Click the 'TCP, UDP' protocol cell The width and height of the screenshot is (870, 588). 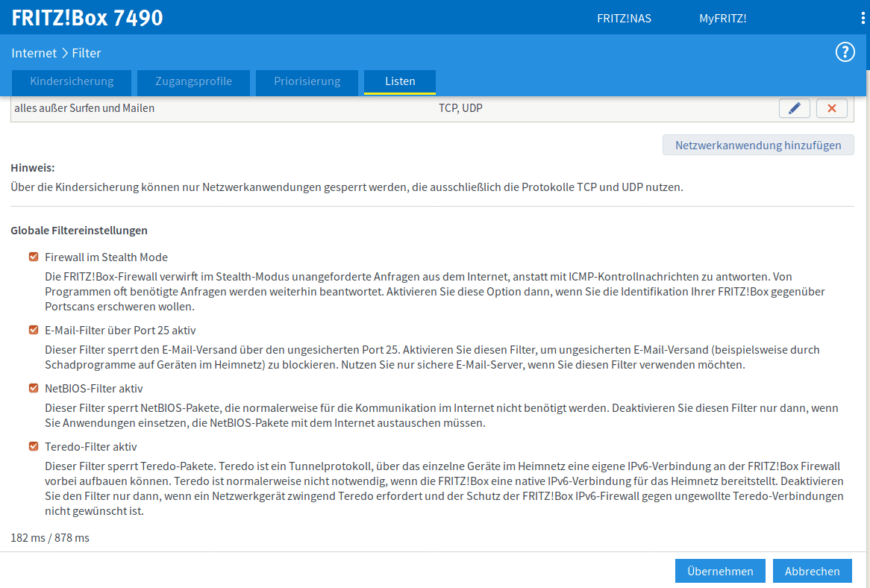click(x=460, y=108)
